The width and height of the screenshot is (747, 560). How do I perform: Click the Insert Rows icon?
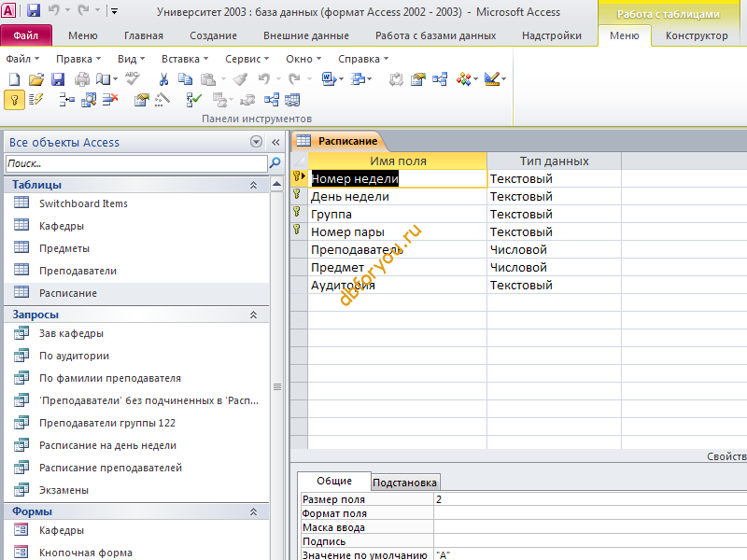tap(66, 100)
